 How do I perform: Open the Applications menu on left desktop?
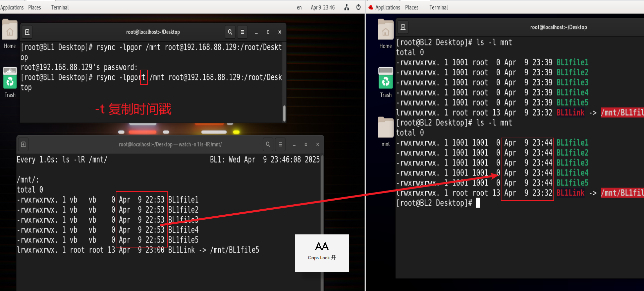click(12, 7)
